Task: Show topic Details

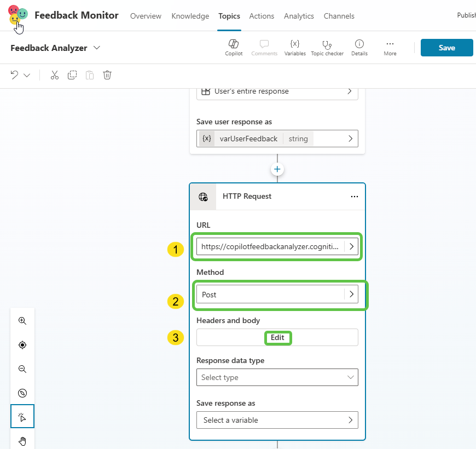Action: tap(359, 47)
